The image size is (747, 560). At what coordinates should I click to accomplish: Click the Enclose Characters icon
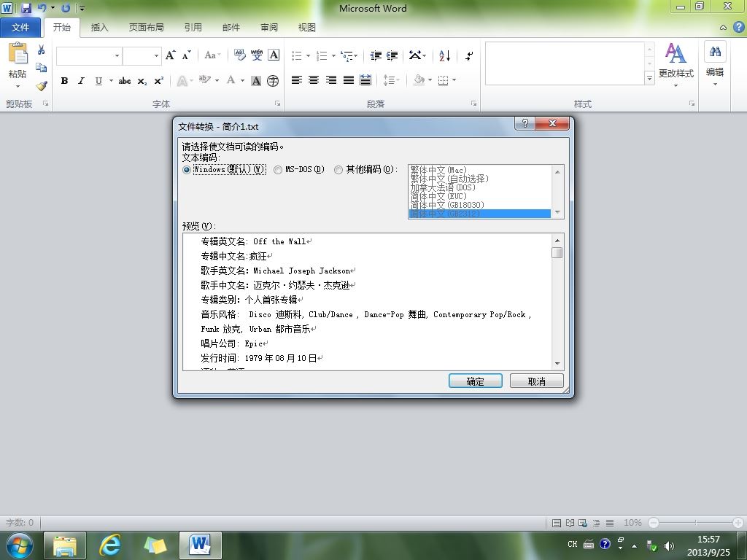pyautogui.click(x=273, y=81)
